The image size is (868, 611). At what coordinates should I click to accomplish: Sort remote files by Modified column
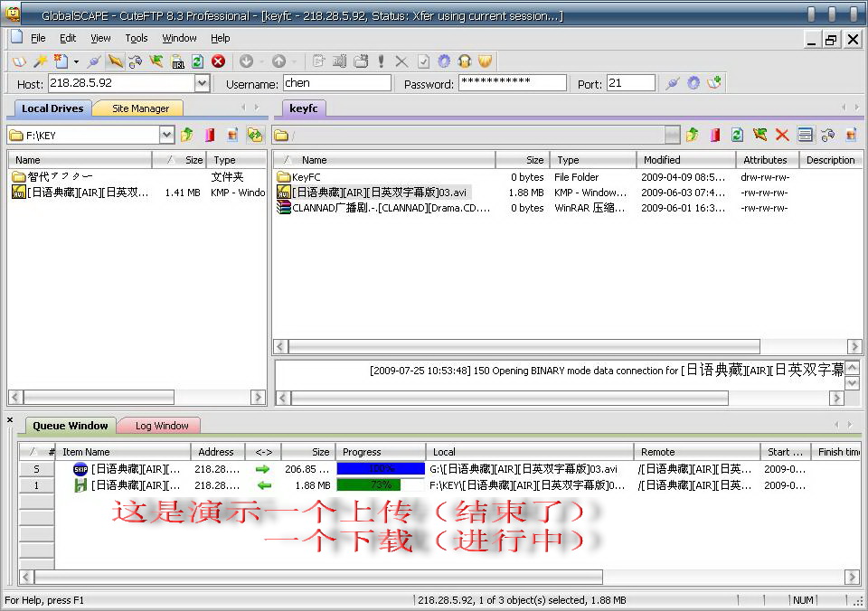pos(686,160)
